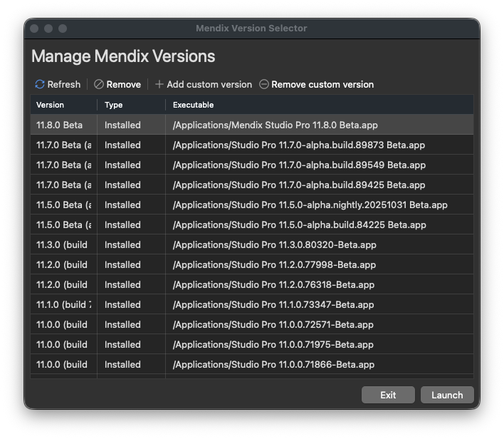Click the Add custom version label
Image resolution: width=504 pixels, height=439 pixels.
tap(209, 84)
